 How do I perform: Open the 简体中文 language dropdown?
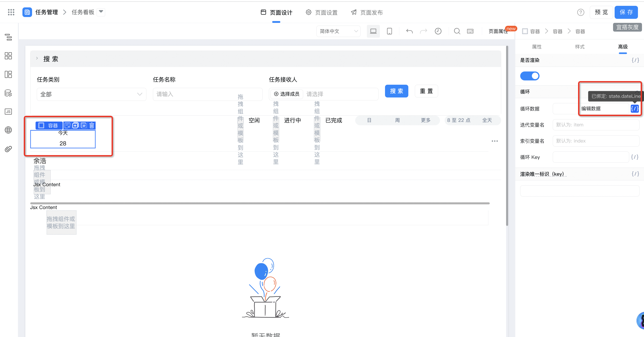pyautogui.click(x=339, y=31)
